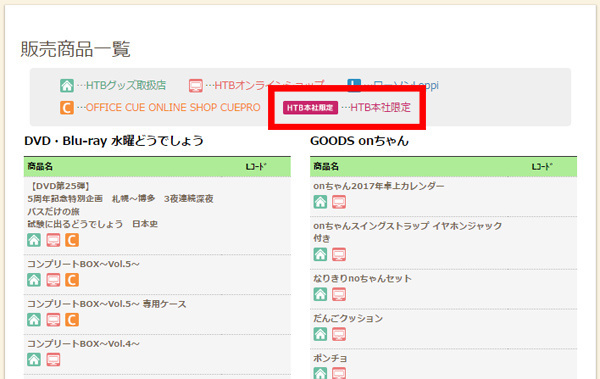Screen dimensions: 600x379
Task: Click the pink HTB本社限定 legend text
Action: pyautogui.click(x=380, y=108)
